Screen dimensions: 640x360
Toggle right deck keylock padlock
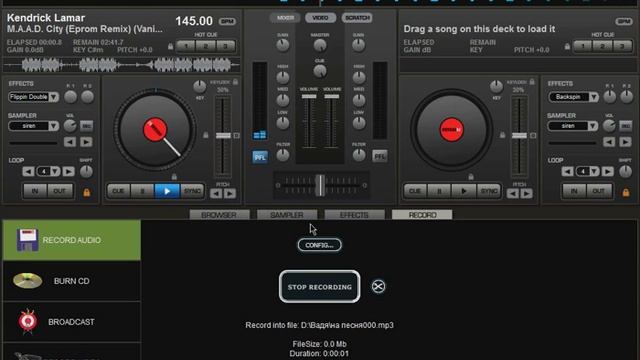click(x=532, y=82)
